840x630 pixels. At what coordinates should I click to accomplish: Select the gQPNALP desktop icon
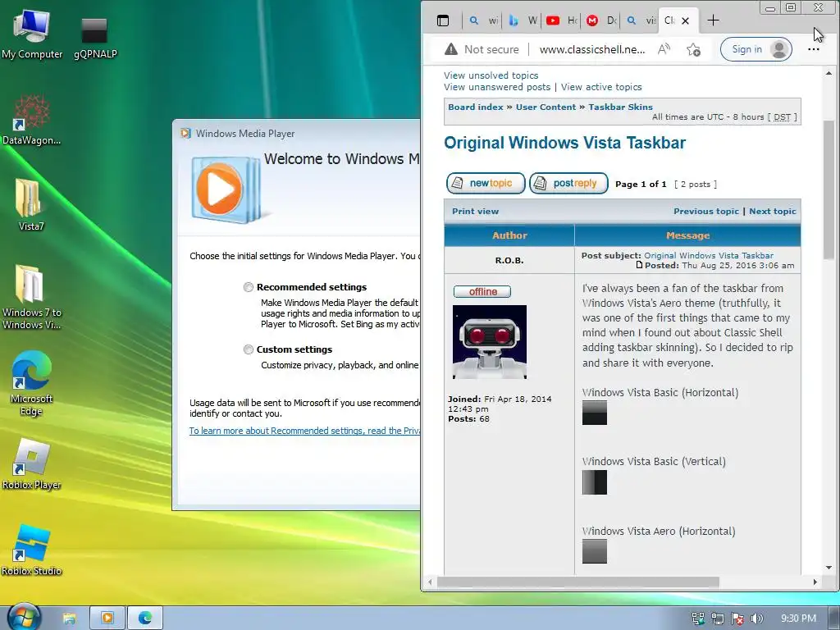[x=95, y=38]
